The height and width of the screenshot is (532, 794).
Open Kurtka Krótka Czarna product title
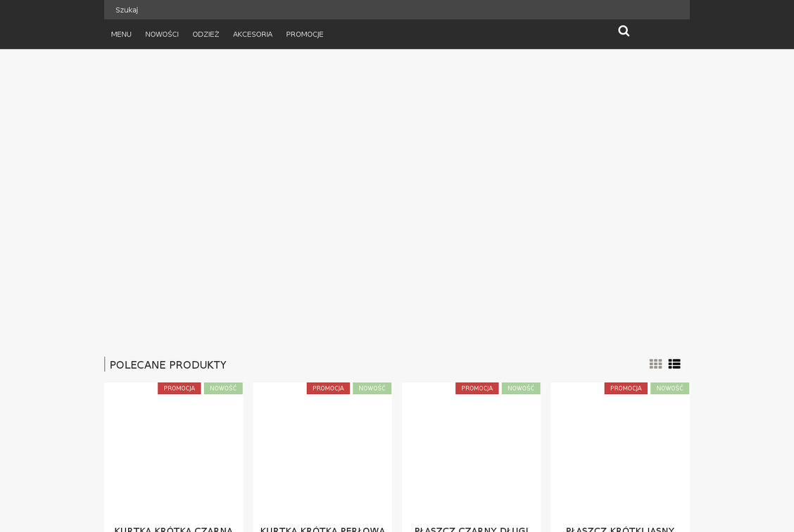174,529
